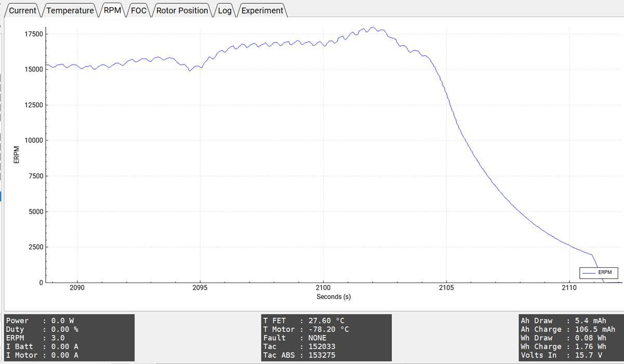Click the highlighted sidebar marker on left edge
Screen dimensions: 624x364
point(2,197)
